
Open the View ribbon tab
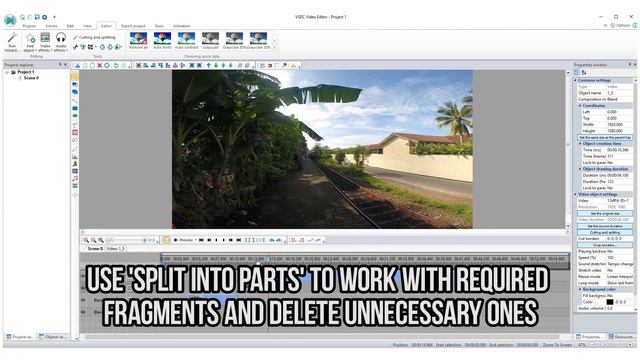click(x=87, y=26)
